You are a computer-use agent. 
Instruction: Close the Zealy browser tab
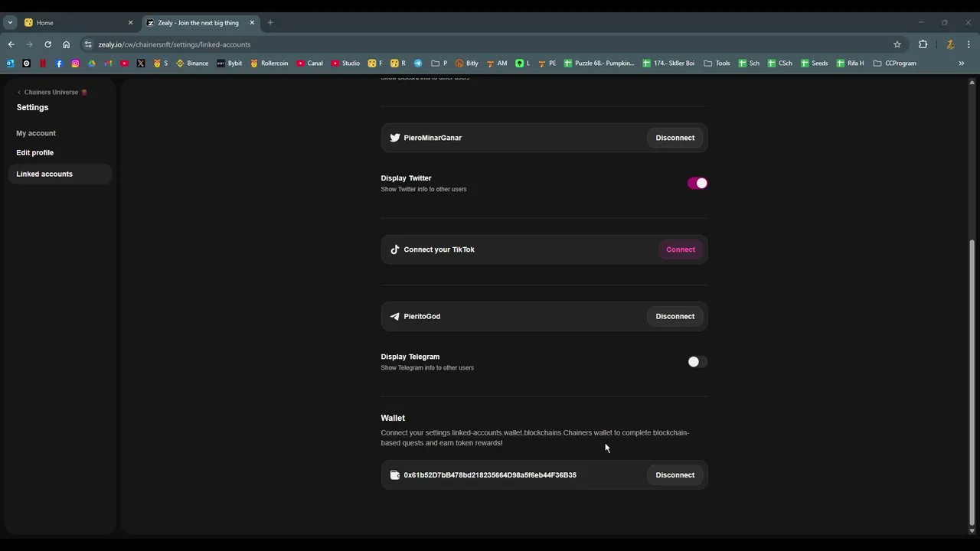click(x=252, y=23)
